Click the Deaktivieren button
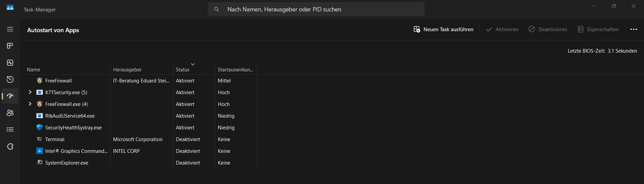Viewport: 644px width, 184px height. click(x=548, y=29)
